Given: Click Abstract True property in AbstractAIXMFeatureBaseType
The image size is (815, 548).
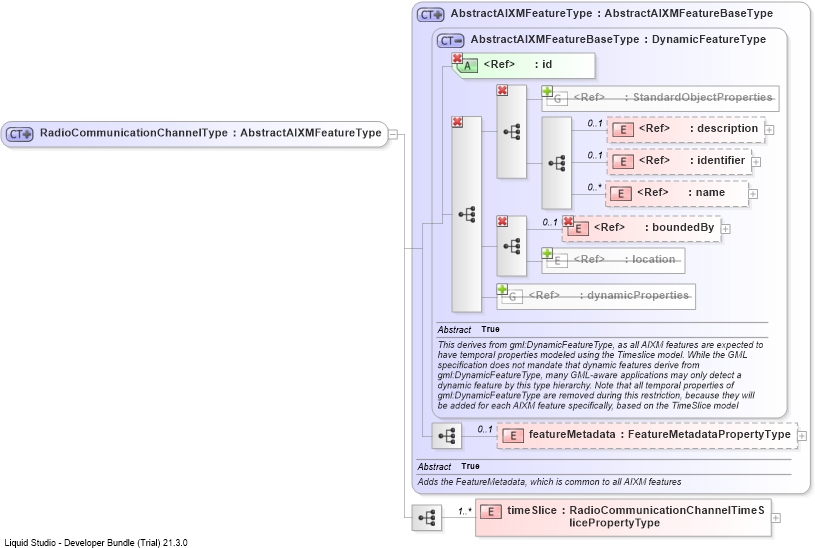Looking at the screenshot, I should click(x=468, y=330).
